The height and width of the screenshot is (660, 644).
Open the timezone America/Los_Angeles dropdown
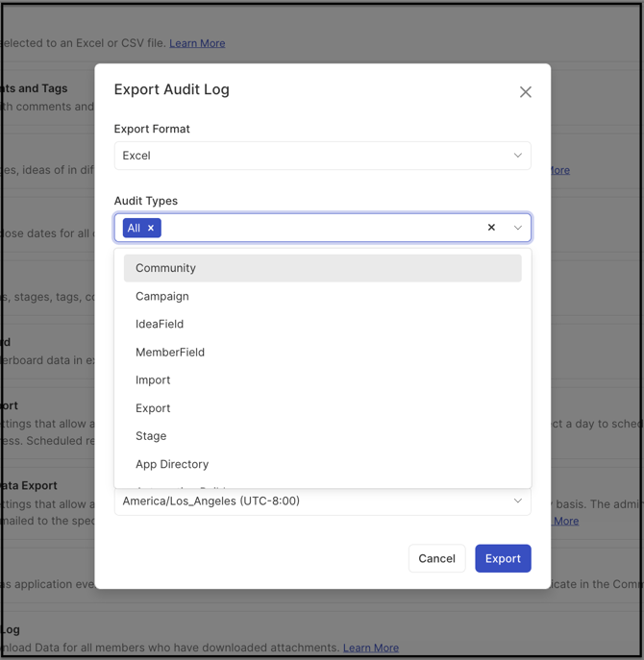[322, 501]
